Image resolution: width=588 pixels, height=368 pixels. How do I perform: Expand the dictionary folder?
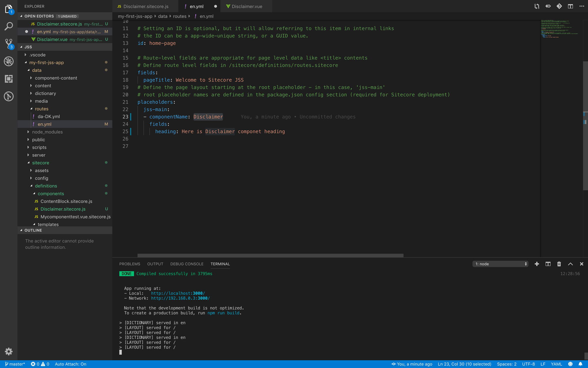[65, 93]
